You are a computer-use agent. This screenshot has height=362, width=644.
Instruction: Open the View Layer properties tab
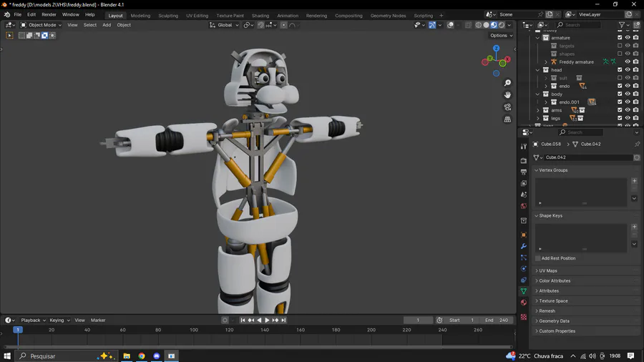[524, 183]
